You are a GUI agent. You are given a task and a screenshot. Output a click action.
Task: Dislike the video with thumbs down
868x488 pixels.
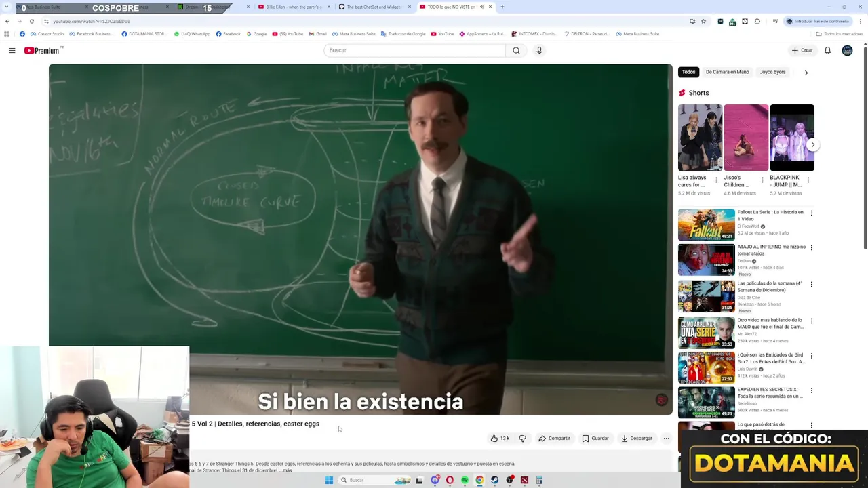point(522,439)
